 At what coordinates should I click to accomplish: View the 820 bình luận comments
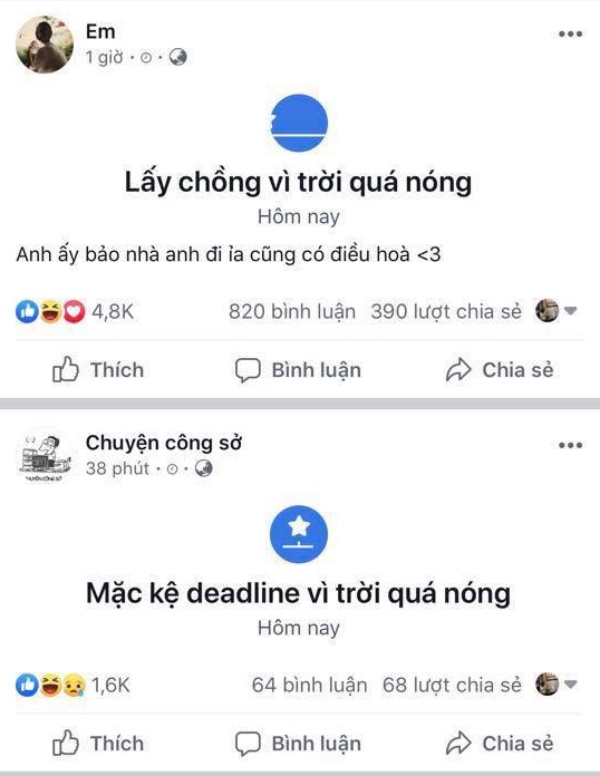click(x=292, y=312)
